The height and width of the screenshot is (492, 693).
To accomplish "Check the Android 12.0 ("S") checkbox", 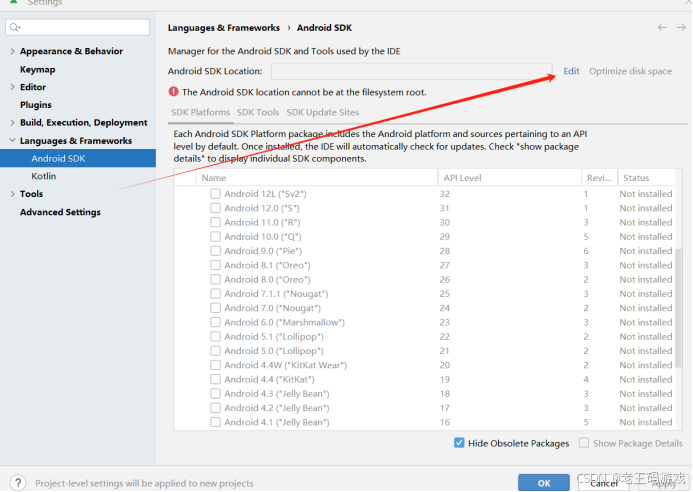I will point(215,208).
